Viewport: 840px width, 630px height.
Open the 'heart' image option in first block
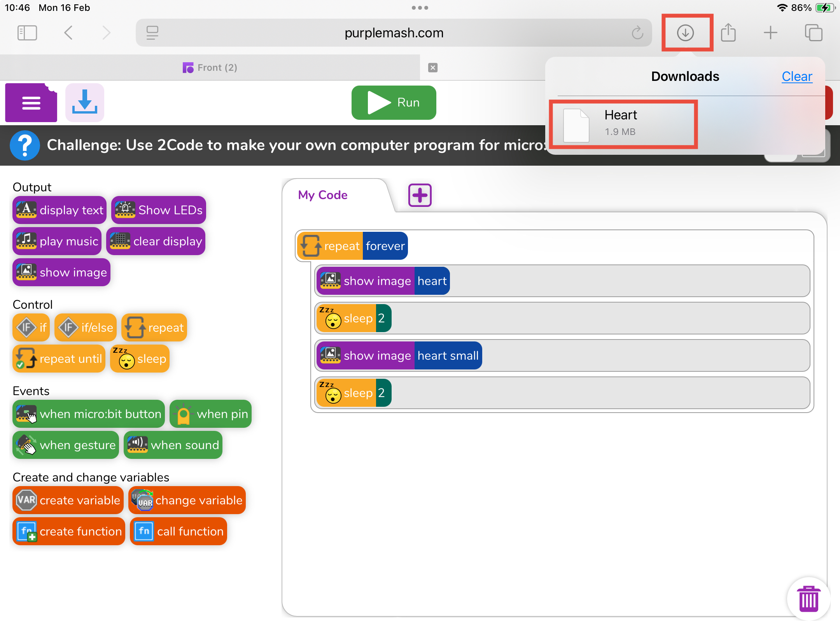point(432,281)
